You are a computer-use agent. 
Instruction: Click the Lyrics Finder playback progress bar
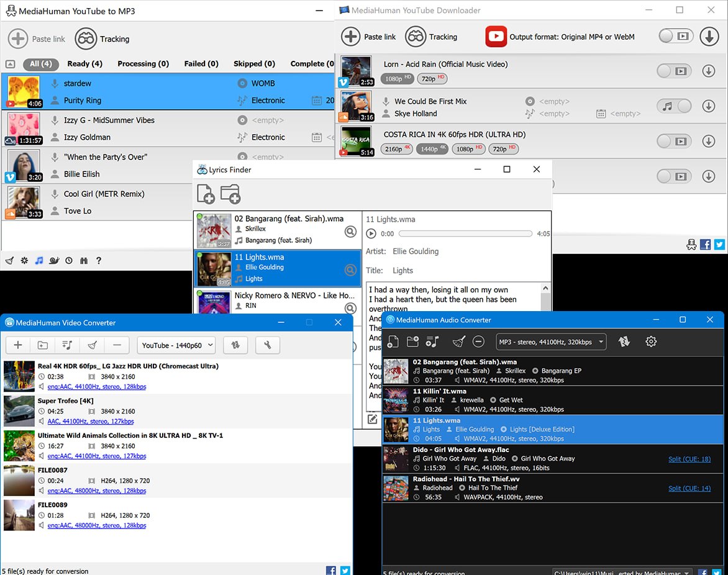pyautogui.click(x=465, y=234)
